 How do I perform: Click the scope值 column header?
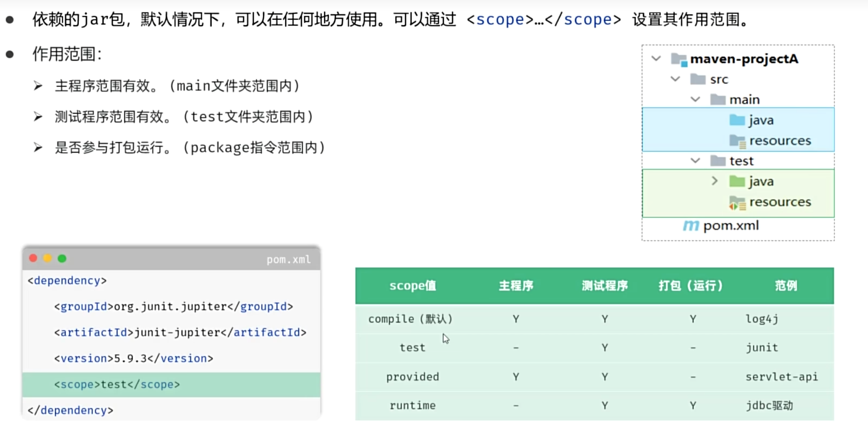(413, 286)
